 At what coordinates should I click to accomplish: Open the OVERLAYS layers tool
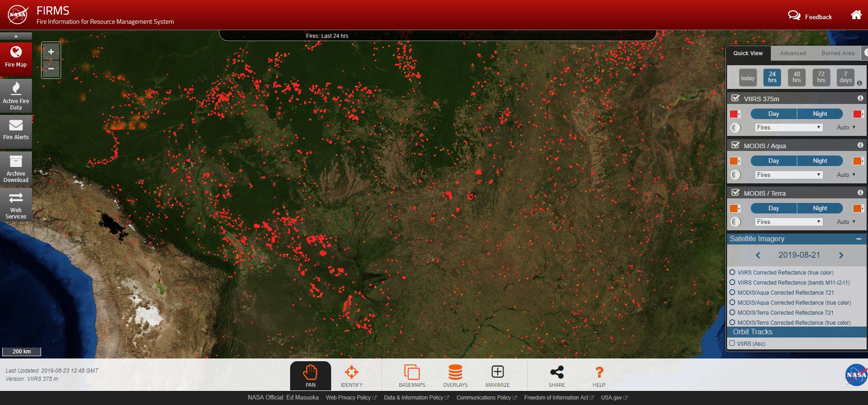coord(455,376)
